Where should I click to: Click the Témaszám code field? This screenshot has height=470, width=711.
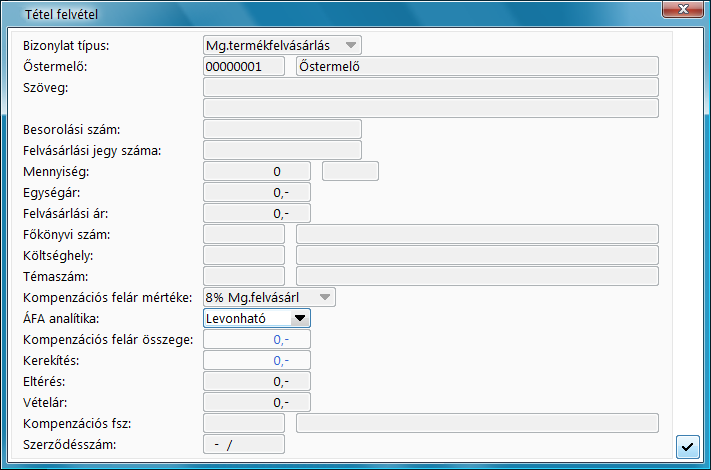243,276
